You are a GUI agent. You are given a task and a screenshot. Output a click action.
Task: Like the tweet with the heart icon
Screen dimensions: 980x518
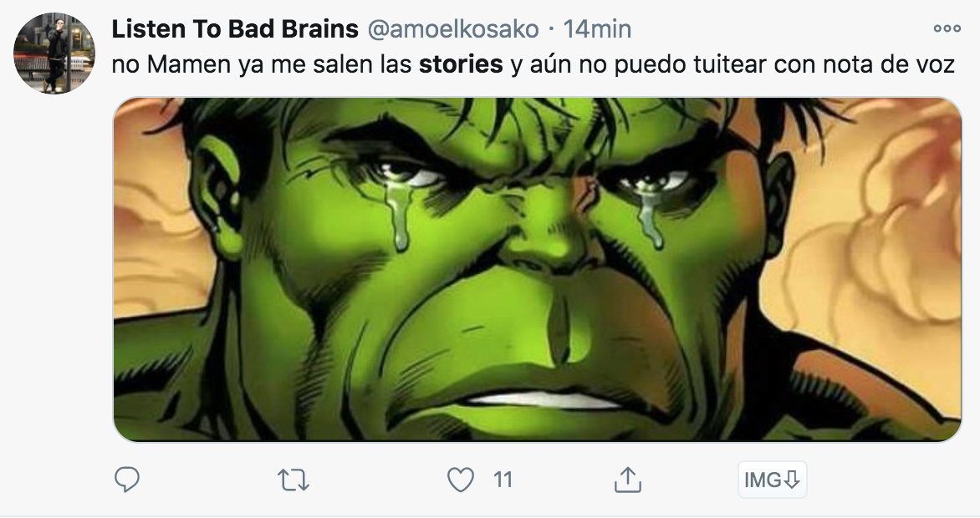[461, 480]
